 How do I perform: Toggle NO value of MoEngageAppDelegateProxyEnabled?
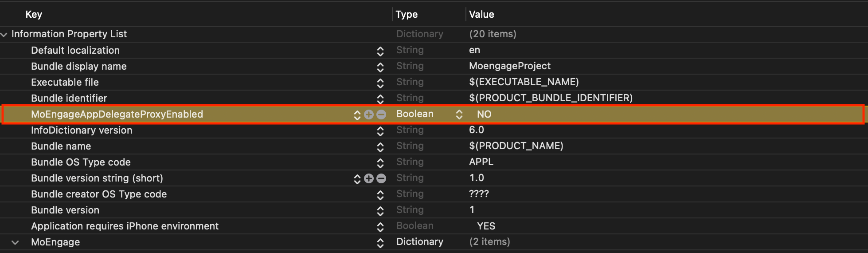(484, 115)
